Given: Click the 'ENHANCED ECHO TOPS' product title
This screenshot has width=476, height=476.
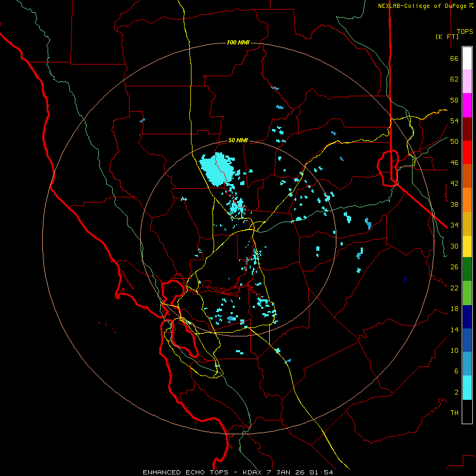Looking at the screenshot, I should pos(186,472).
